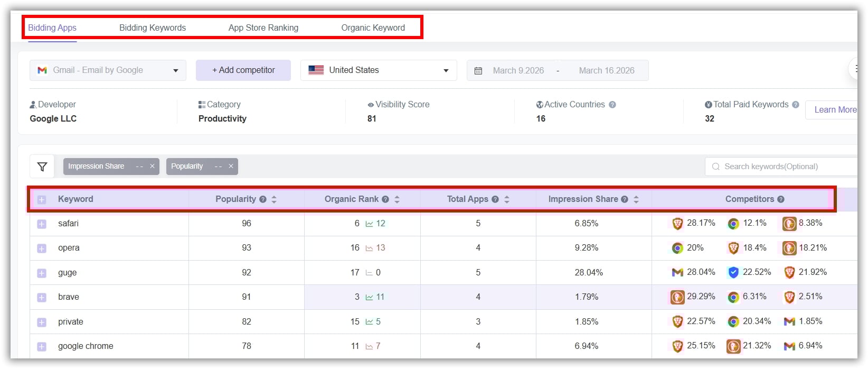Click the US flag icon

tap(316, 70)
